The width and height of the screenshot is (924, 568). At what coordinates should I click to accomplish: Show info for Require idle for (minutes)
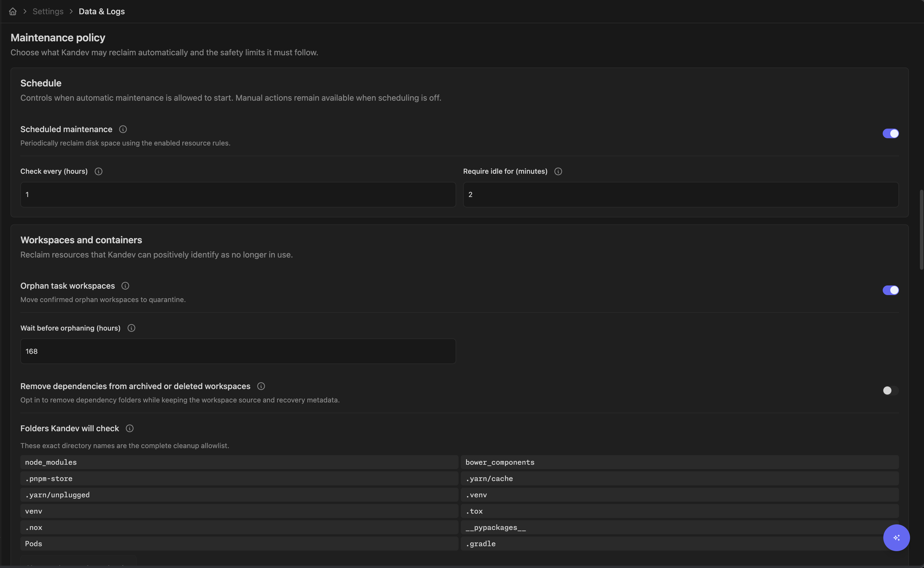click(558, 172)
